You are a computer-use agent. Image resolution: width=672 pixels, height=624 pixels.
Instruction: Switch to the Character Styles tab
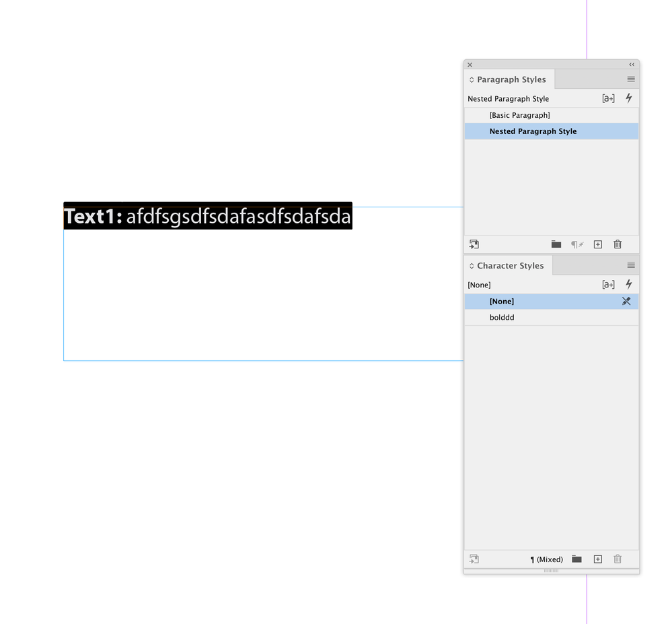[508, 265]
